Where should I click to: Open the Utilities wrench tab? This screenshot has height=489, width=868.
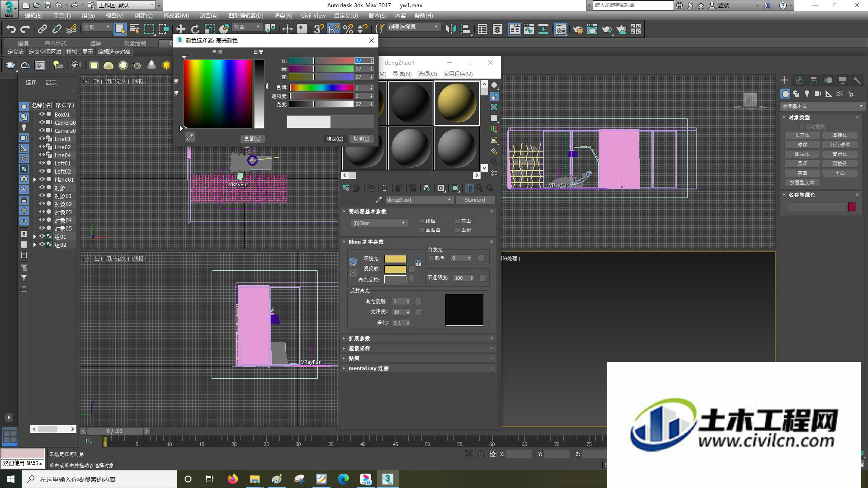click(x=857, y=80)
